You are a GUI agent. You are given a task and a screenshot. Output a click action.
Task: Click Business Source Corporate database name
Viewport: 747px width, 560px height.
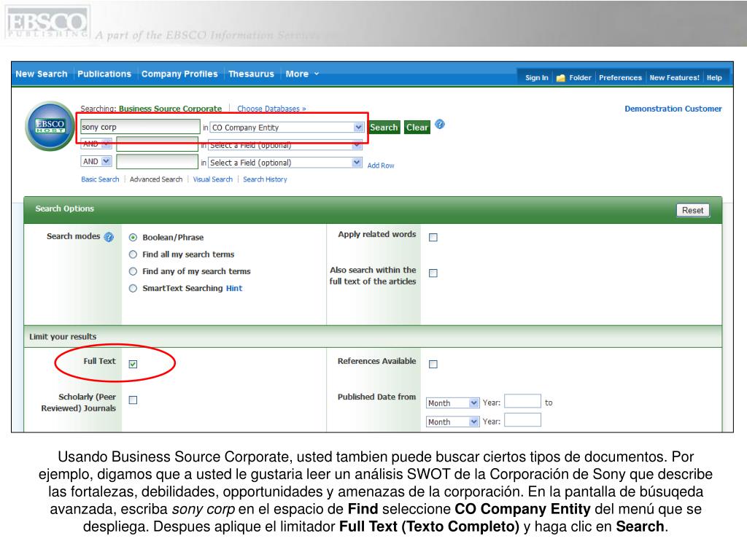tap(170, 109)
